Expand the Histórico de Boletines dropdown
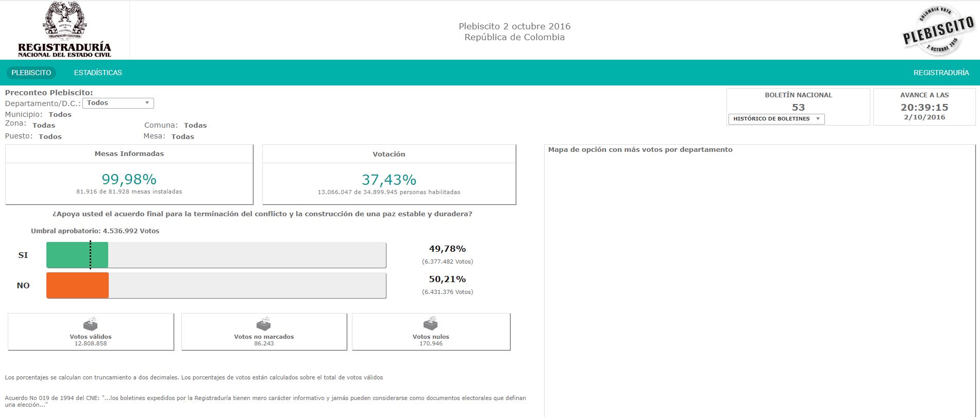The width and height of the screenshot is (980, 417). 776,119
